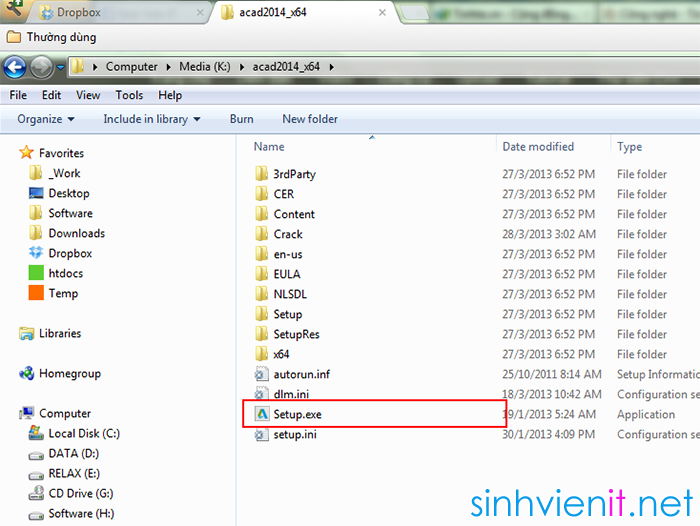Click the Dropbox icon in Favorites
Viewport: 700px width, 526px height.
click(x=36, y=253)
